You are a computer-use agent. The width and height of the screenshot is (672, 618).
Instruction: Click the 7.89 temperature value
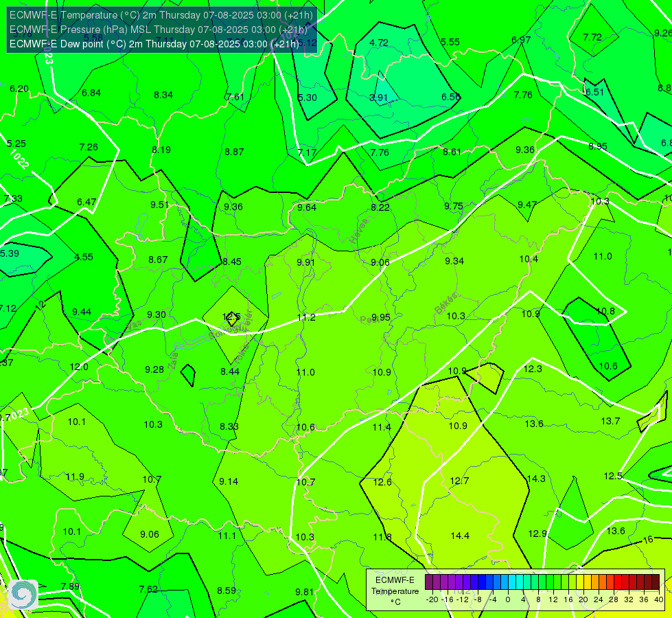tap(70, 586)
